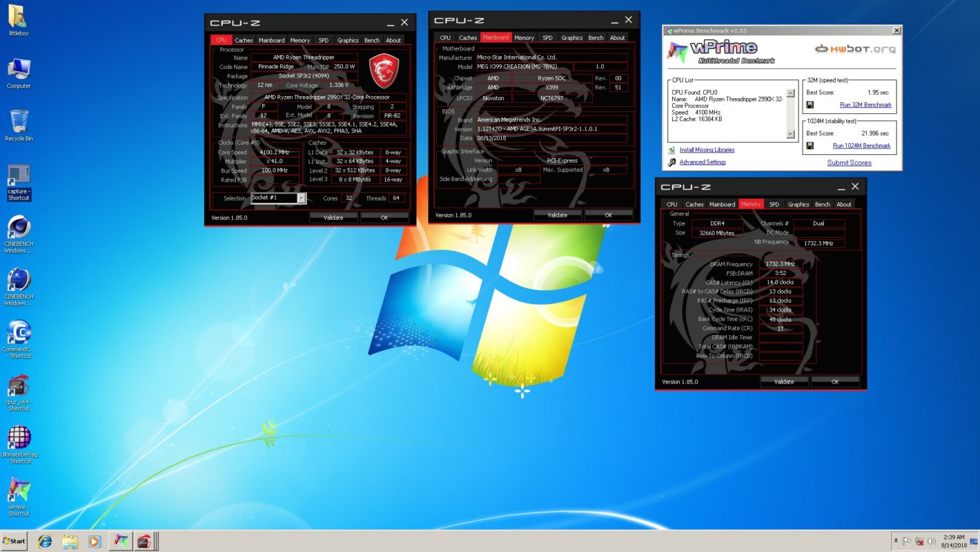Click Validate in the Memory CPU-Z window
This screenshot has width=980, height=552.
(784, 382)
